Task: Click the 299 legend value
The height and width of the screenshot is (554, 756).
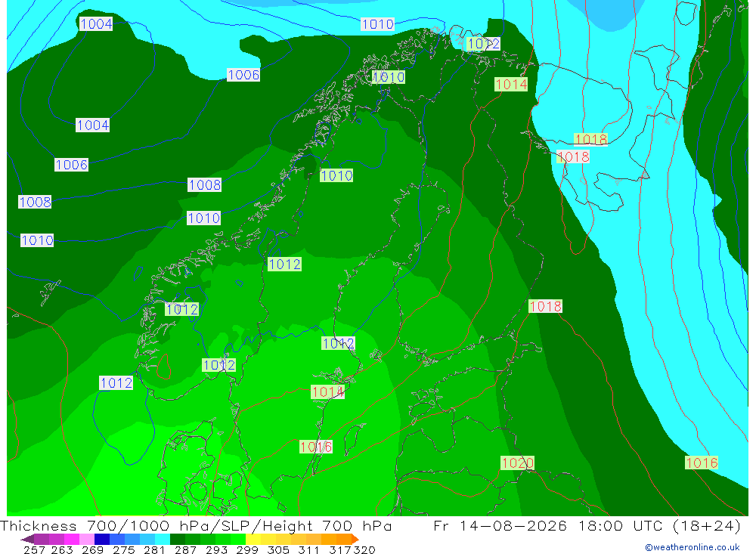Action: pos(247,549)
